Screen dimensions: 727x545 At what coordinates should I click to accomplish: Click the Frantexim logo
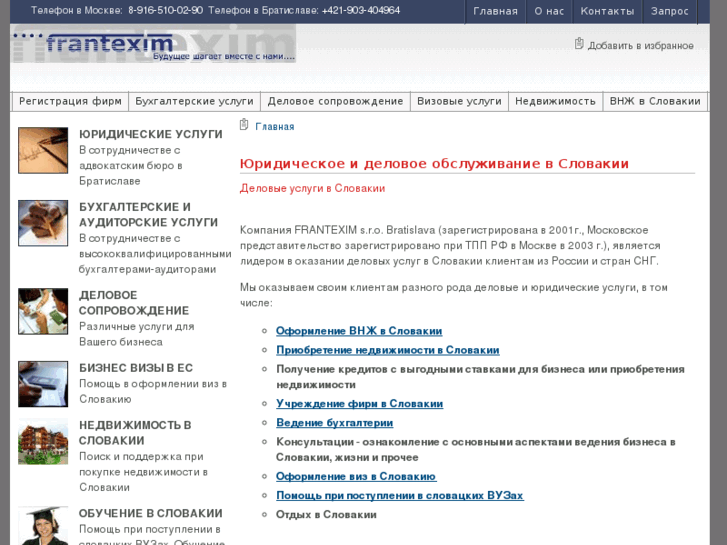click(153, 44)
